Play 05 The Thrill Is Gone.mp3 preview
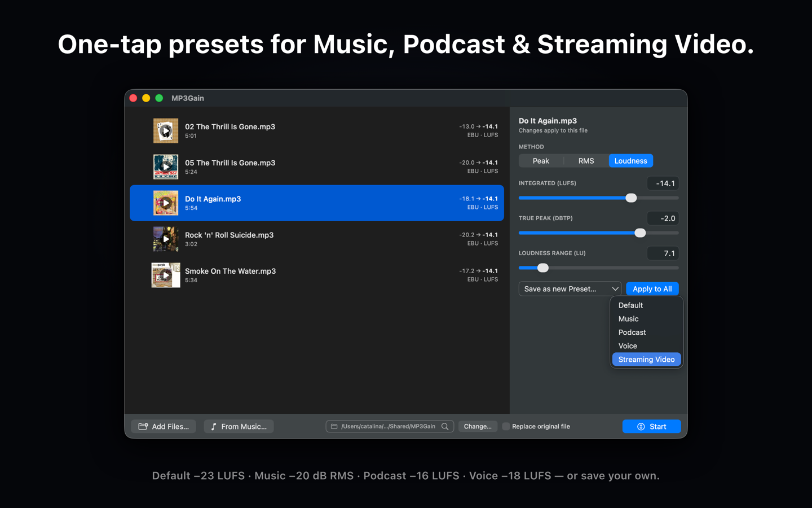This screenshot has height=508, width=812. [x=165, y=167]
